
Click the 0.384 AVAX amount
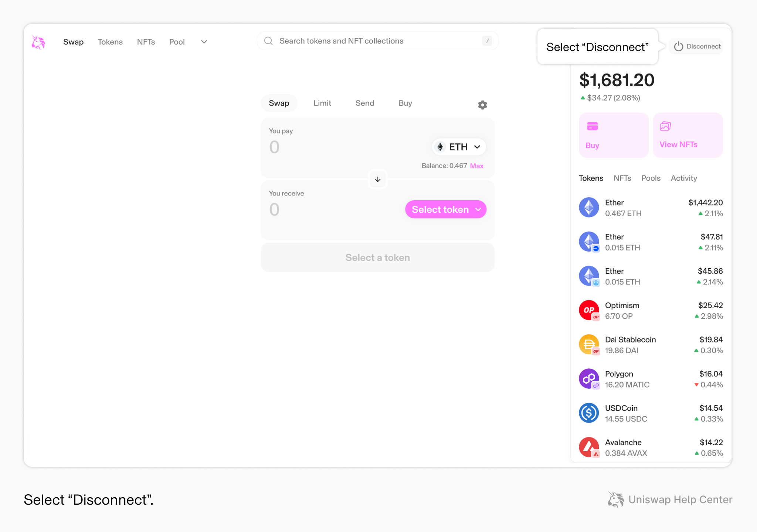[626, 453]
